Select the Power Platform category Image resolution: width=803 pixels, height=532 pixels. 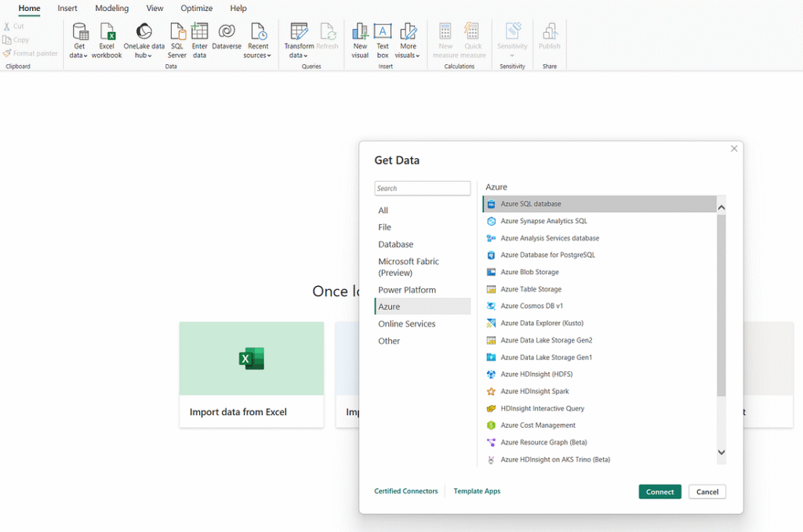[423, 290]
